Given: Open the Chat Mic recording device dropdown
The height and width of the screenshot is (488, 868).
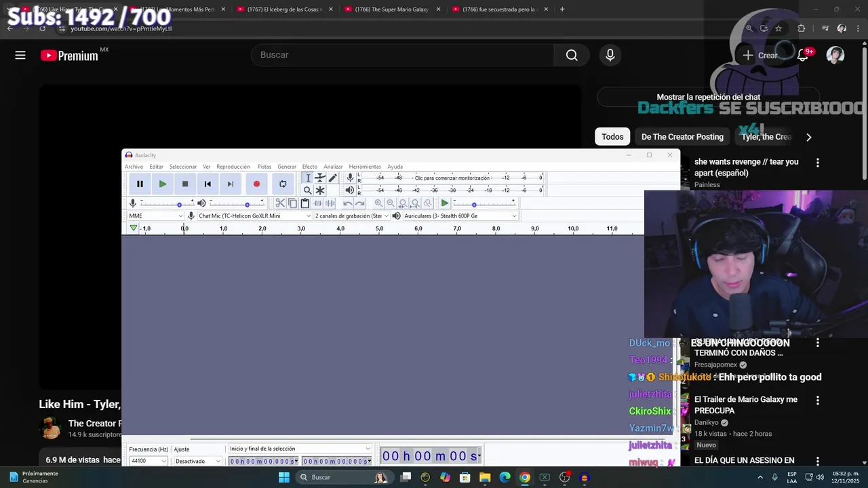Looking at the screenshot, I should [254, 216].
